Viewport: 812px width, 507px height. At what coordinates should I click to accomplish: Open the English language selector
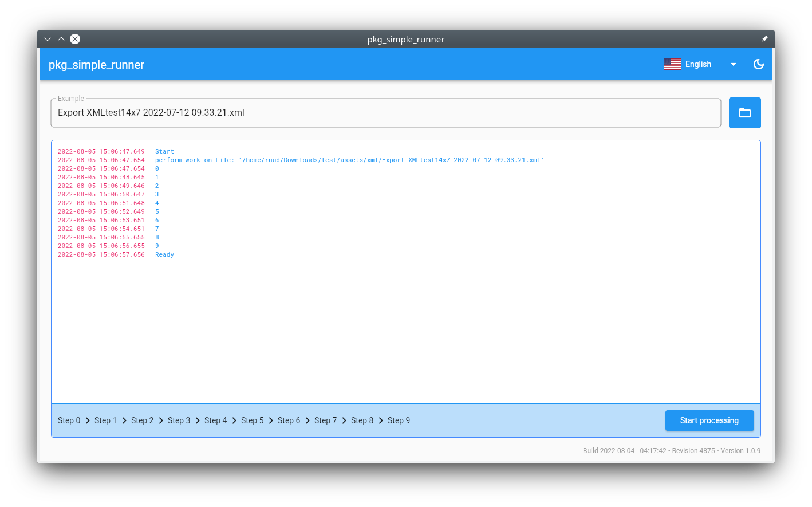click(x=698, y=64)
